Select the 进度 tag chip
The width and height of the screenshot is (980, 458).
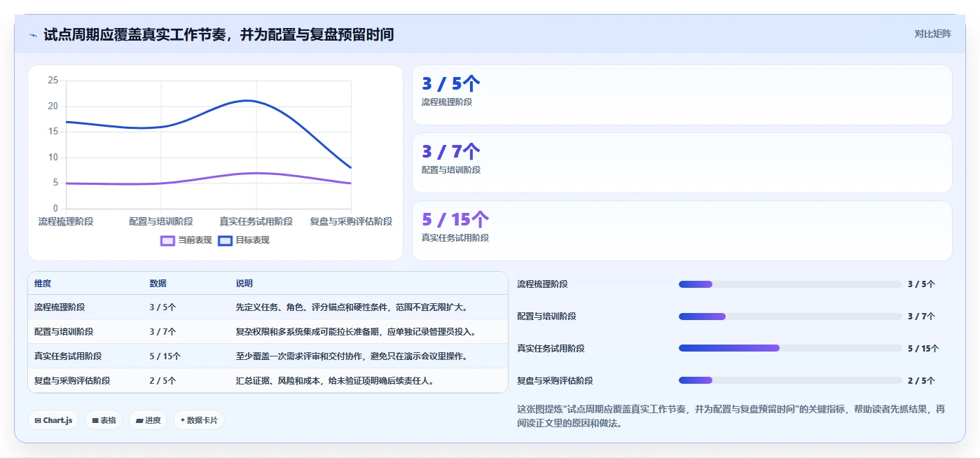coord(148,420)
